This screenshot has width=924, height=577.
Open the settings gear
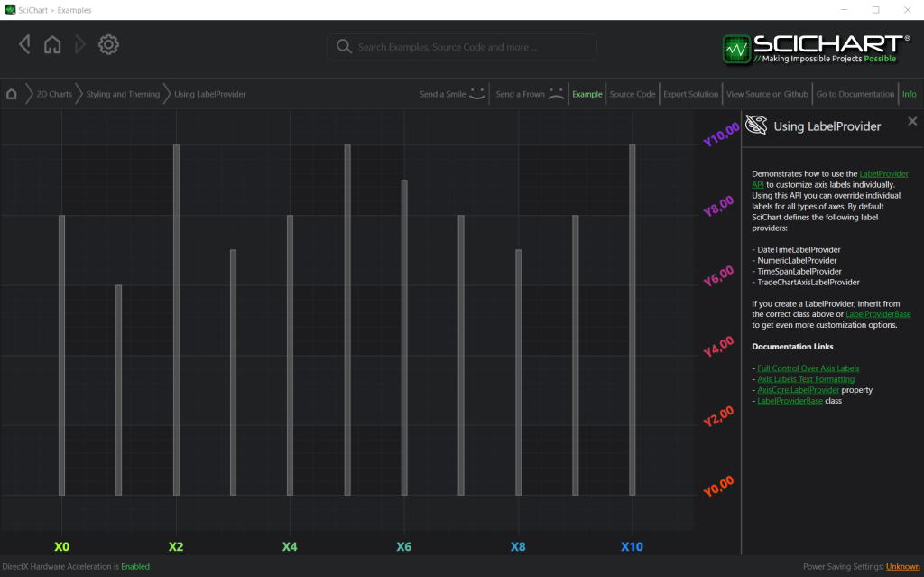pos(108,43)
